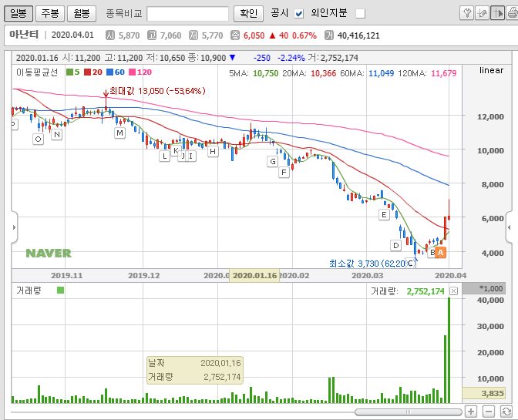
Task: Open disclosure marker F on chart
Action: [284, 173]
